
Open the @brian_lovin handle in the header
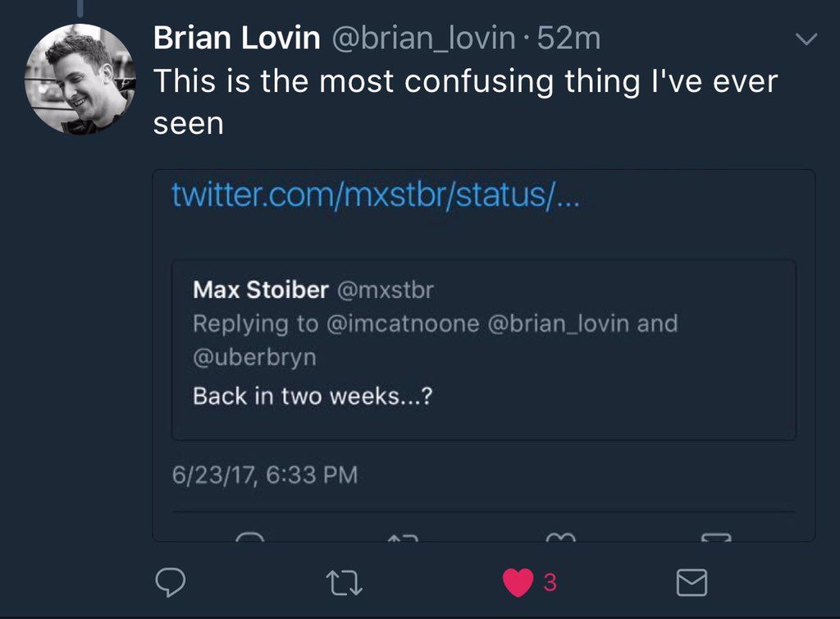pos(424,39)
